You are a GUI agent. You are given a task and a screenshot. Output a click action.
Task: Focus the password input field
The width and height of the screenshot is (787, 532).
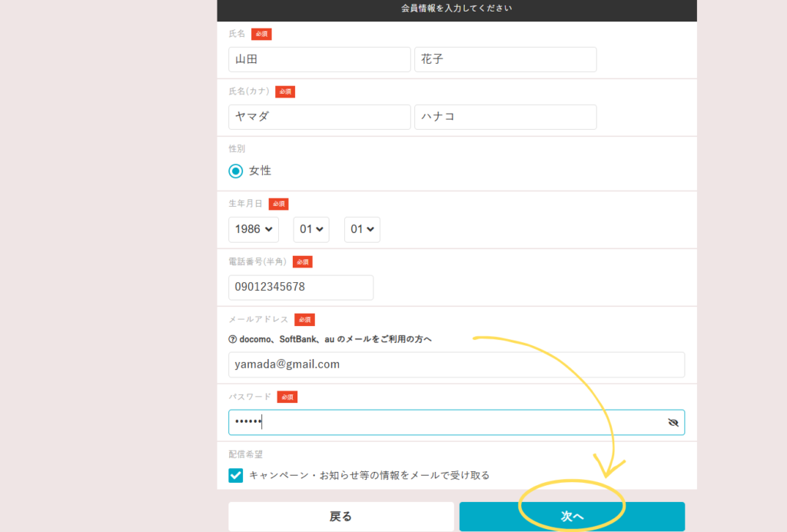click(457, 422)
